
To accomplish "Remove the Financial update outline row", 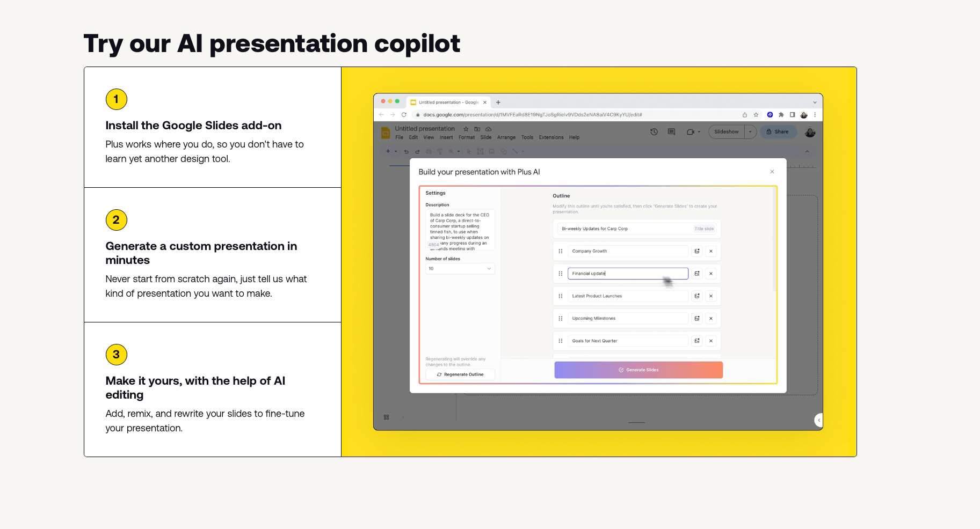I will (711, 274).
